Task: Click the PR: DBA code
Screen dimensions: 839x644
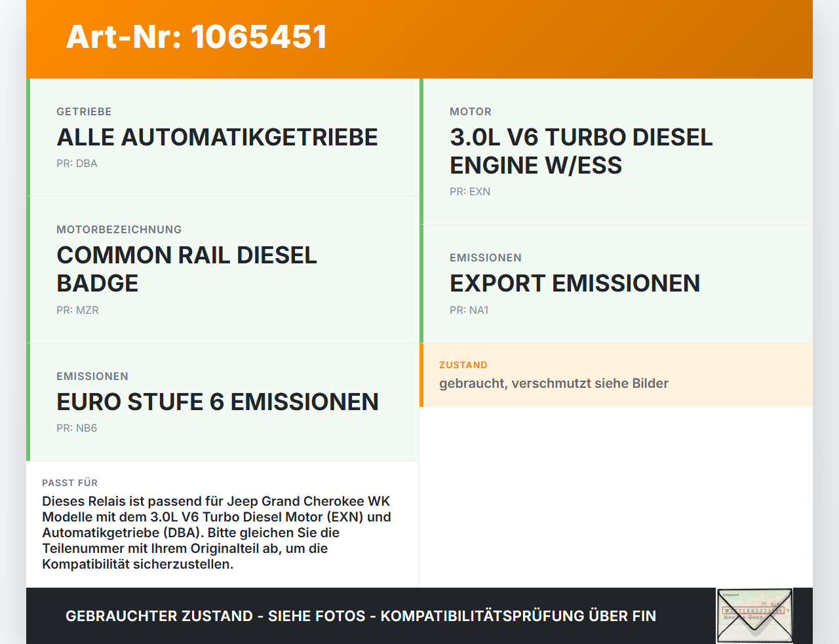Action: pos(77,163)
